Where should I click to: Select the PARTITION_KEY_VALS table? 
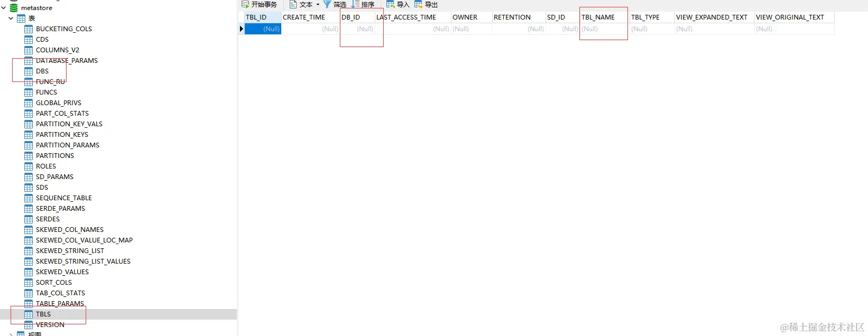[x=69, y=124]
